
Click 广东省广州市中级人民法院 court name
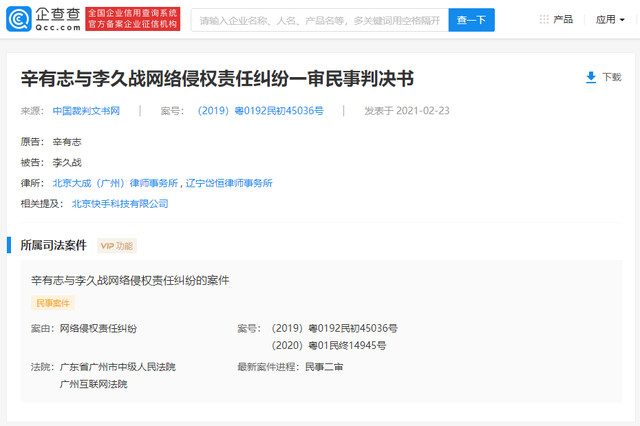[118, 367]
